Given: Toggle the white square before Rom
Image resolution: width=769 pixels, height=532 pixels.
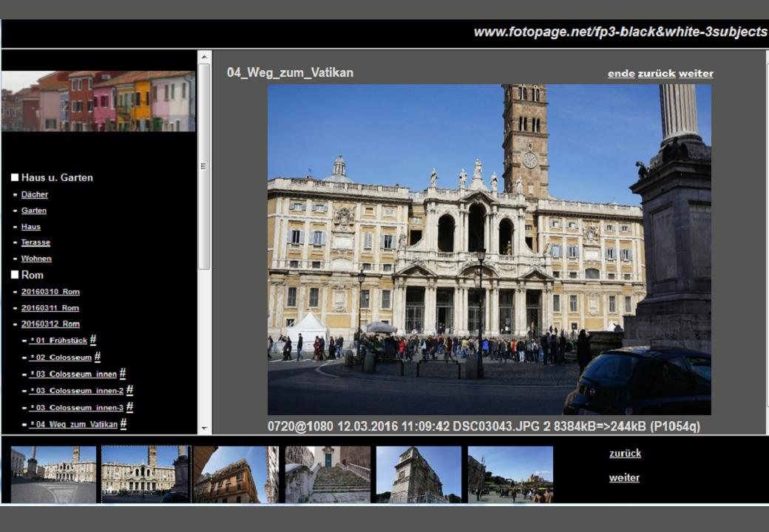Looking at the screenshot, I should pos(15,275).
